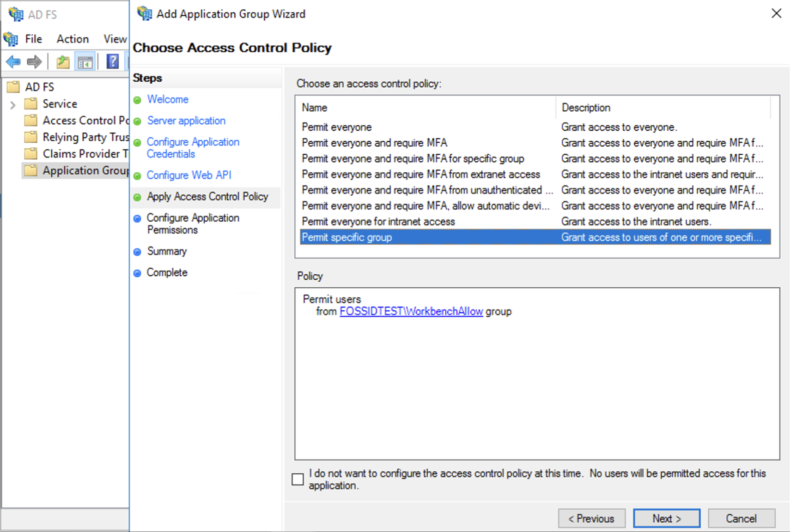The width and height of the screenshot is (790, 532).
Task: Select the Relying Party Trusts tree node
Action: tap(85, 137)
